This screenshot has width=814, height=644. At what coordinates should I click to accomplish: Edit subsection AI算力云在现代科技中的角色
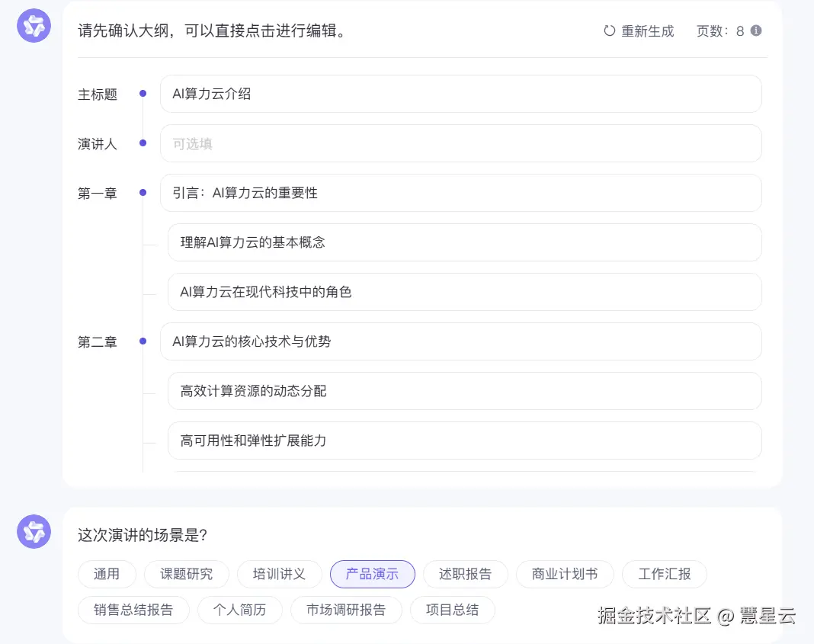(465, 292)
